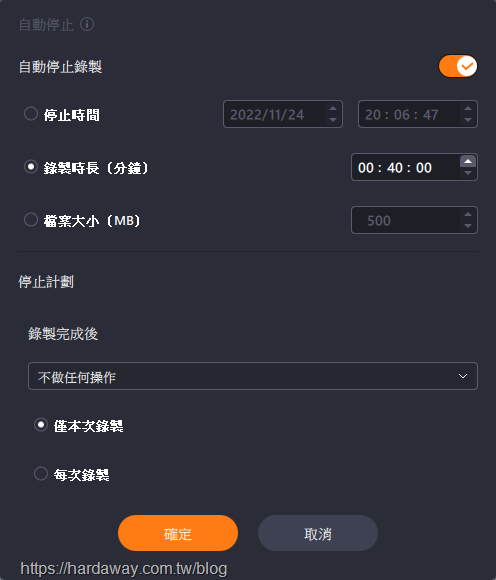Click the info icon beside 自動停止
Image resolution: width=496 pixels, height=580 pixels.
(87, 25)
